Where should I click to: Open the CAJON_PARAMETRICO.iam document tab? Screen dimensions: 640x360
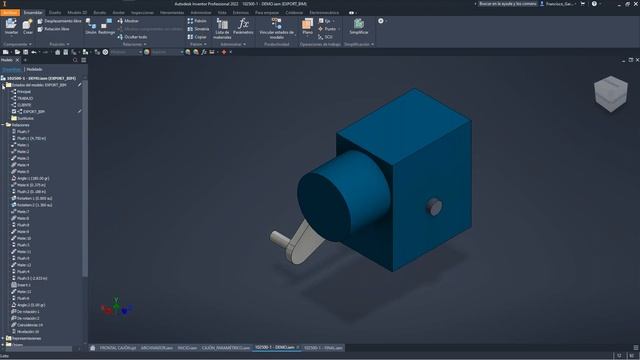[226, 348]
